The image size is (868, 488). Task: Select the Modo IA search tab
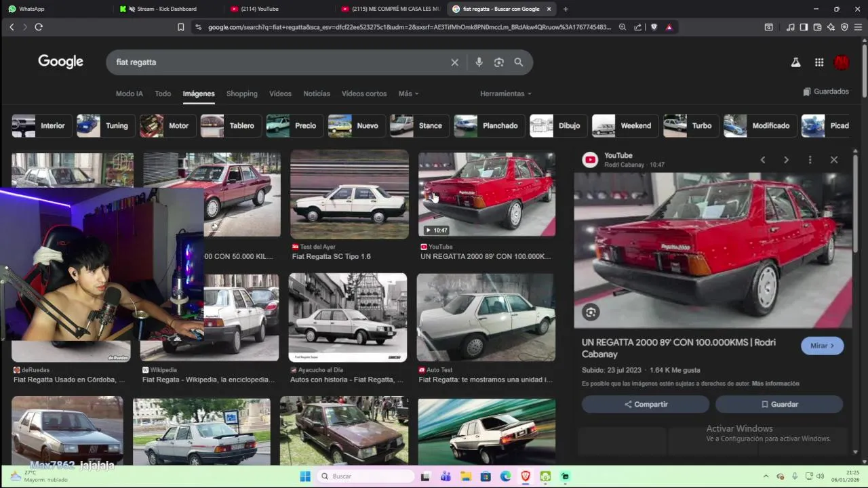(129, 94)
